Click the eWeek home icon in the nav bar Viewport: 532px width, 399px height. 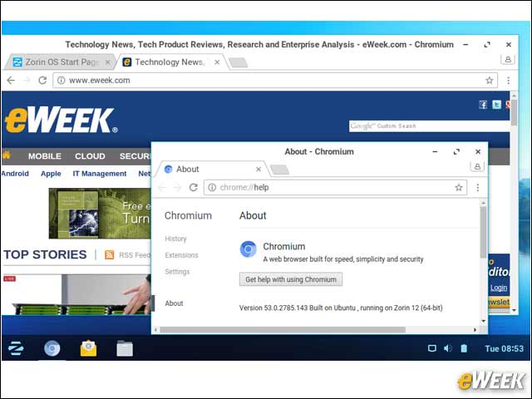point(7,155)
